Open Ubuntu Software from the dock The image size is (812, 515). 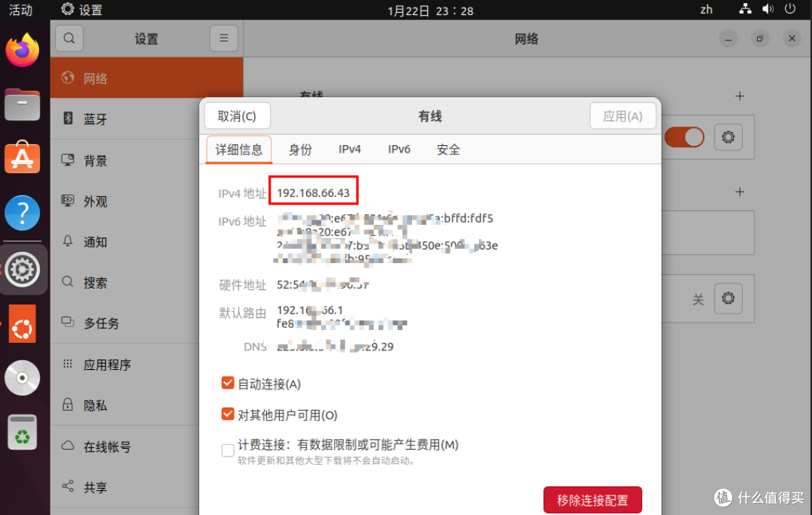(x=22, y=159)
